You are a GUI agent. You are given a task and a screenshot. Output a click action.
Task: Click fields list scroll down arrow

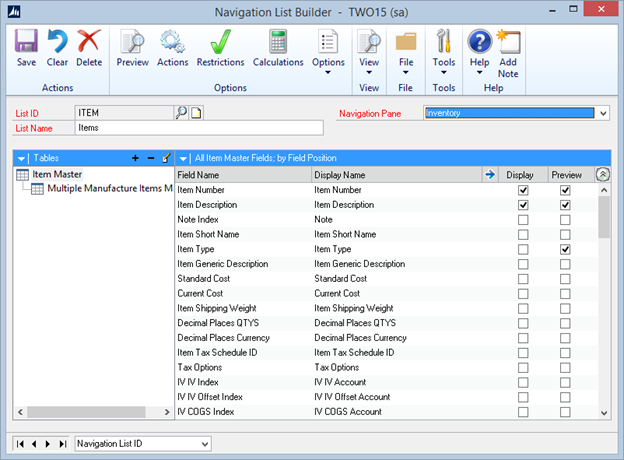[604, 413]
